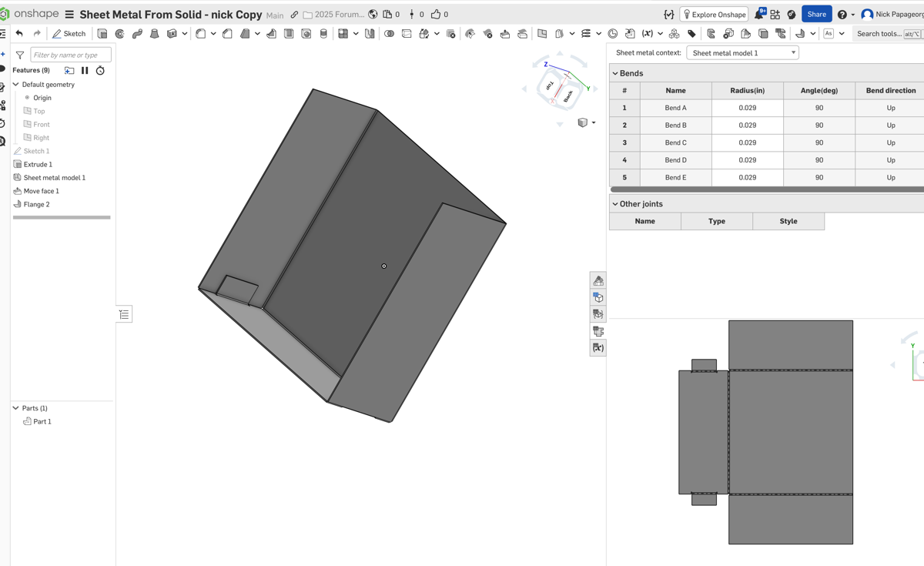Click the regeneration time stopwatch icon
Screen dimensions: 924x566
click(100, 70)
